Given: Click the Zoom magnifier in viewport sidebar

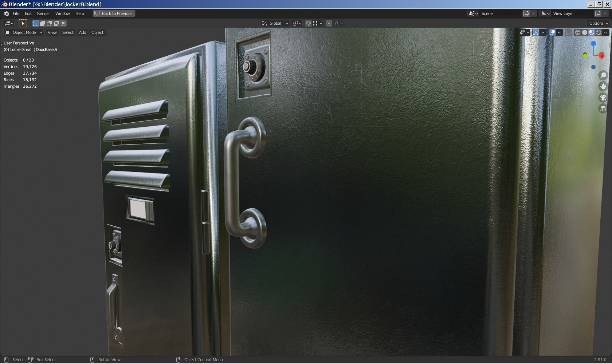Looking at the screenshot, I should coord(603,75).
